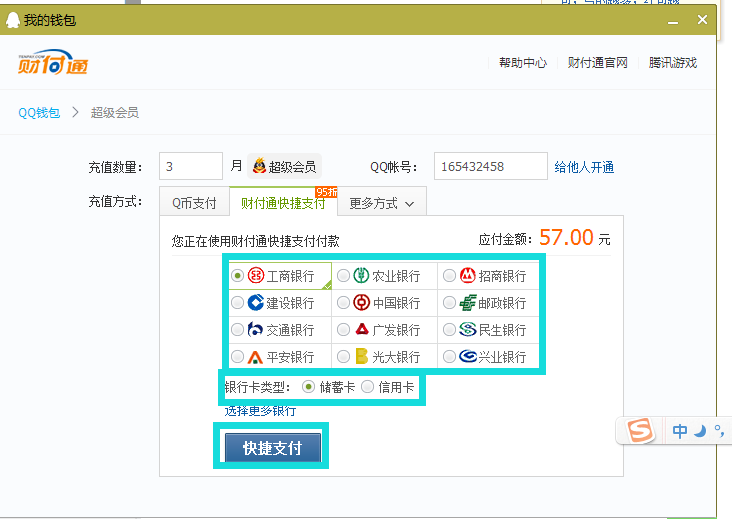This screenshot has width=732, height=519.
Task: Open 财付通官网 official site link
Action: click(x=598, y=63)
